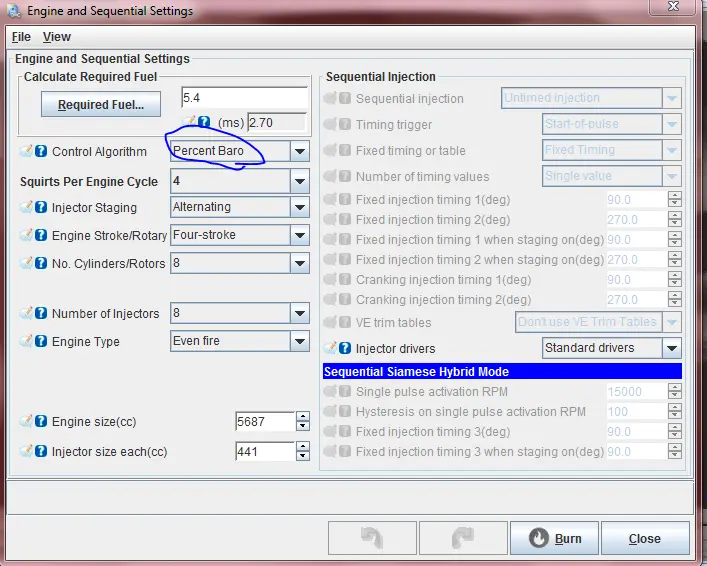Click pencil note icon for No. Cylinders/Rotors

26,262
